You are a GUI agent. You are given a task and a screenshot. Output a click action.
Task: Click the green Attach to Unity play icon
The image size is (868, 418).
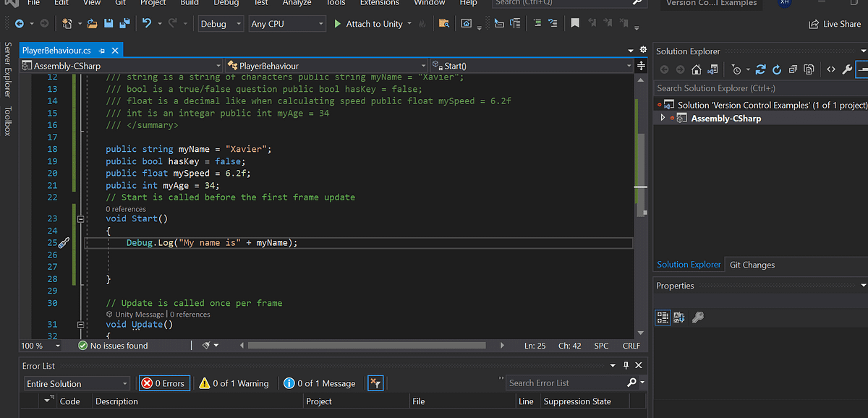(x=338, y=24)
